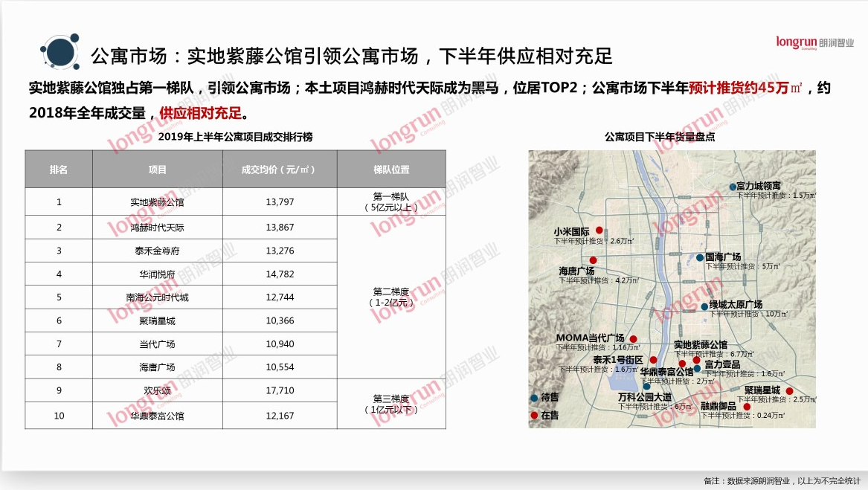Click the price value 13,797

[x=280, y=202]
